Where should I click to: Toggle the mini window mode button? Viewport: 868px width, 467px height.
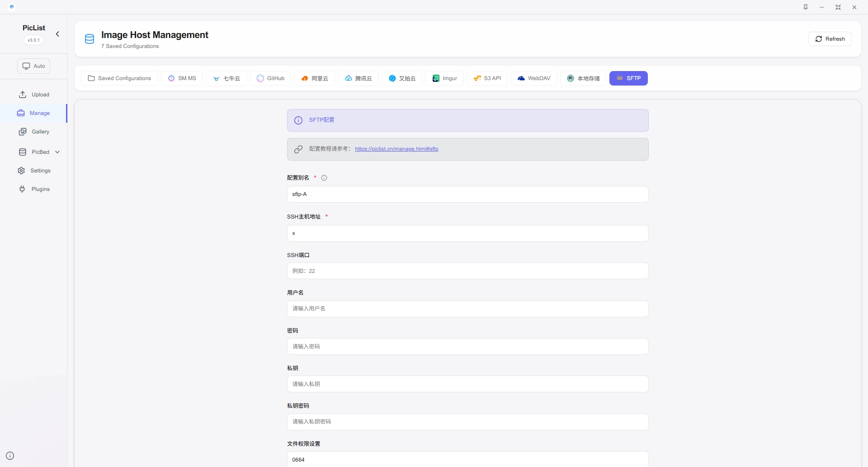click(x=838, y=7)
